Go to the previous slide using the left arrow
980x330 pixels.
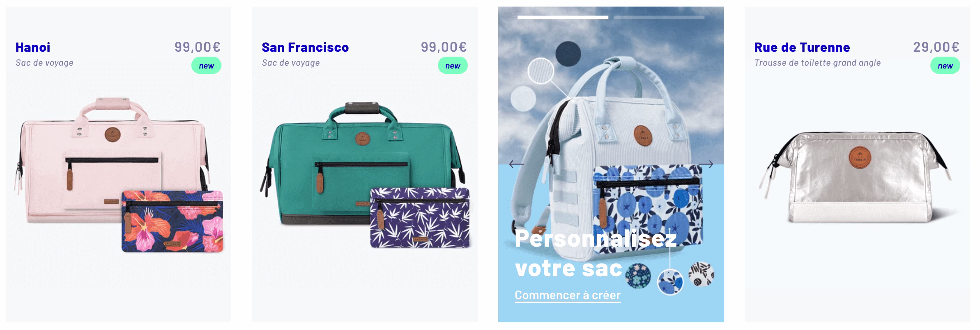[516, 165]
